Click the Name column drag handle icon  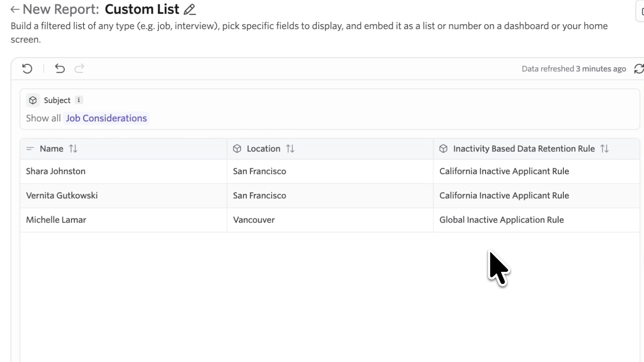(x=30, y=148)
